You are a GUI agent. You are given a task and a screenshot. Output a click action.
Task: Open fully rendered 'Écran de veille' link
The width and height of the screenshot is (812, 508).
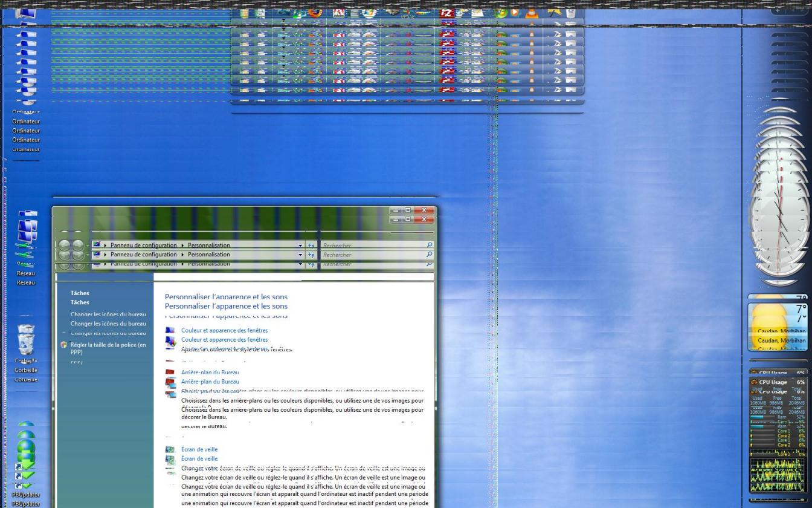point(199,458)
